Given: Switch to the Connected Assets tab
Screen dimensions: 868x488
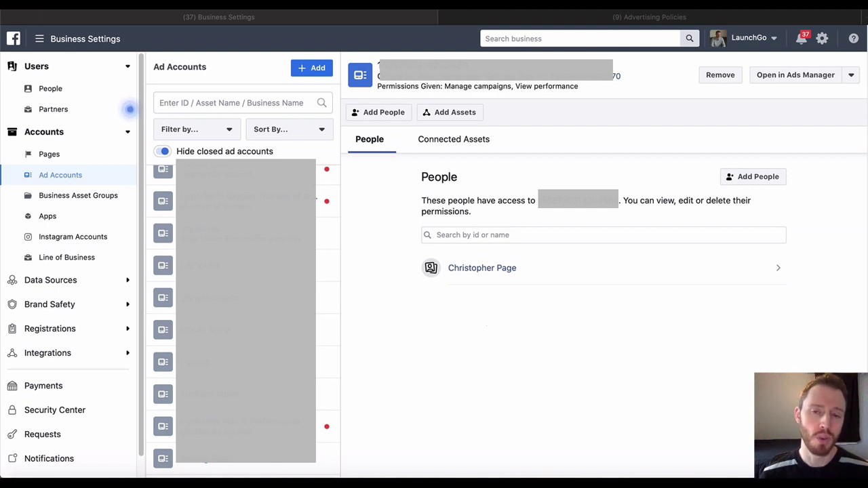Looking at the screenshot, I should click(x=453, y=139).
